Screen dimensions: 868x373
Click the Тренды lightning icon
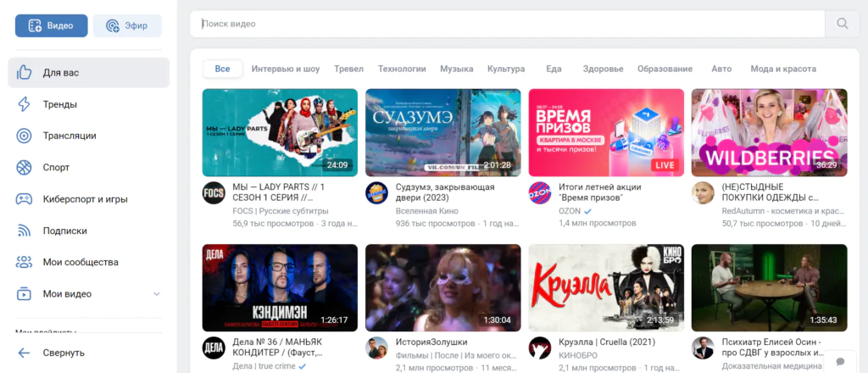(x=24, y=104)
